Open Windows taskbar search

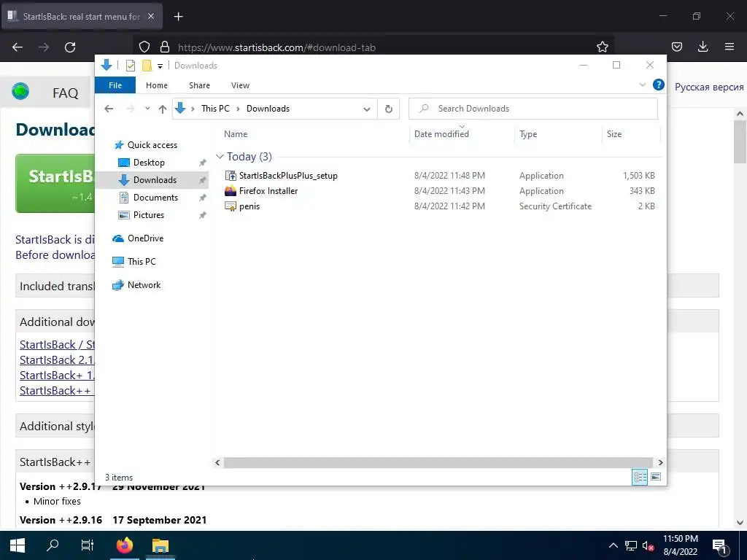pos(53,545)
